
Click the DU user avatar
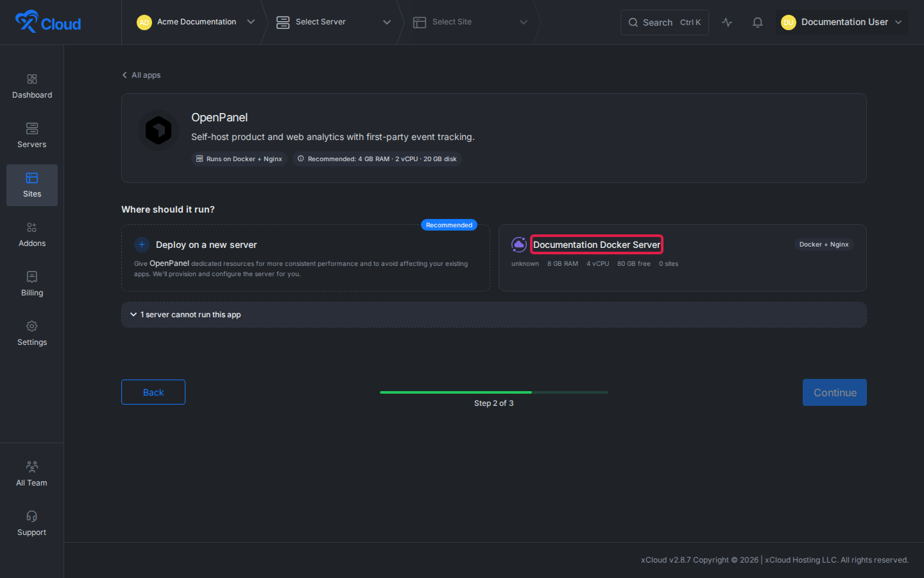(x=789, y=22)
